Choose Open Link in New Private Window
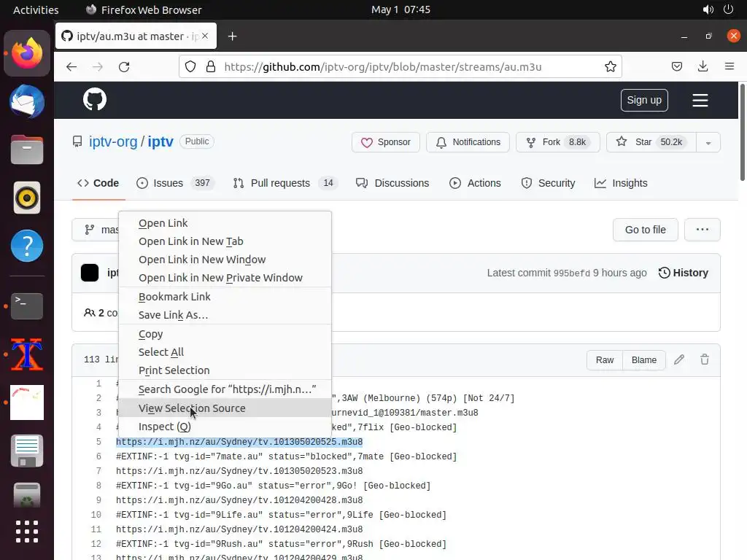Image resolution: width=747 pixels, height=560 pixels. point(225,278)
